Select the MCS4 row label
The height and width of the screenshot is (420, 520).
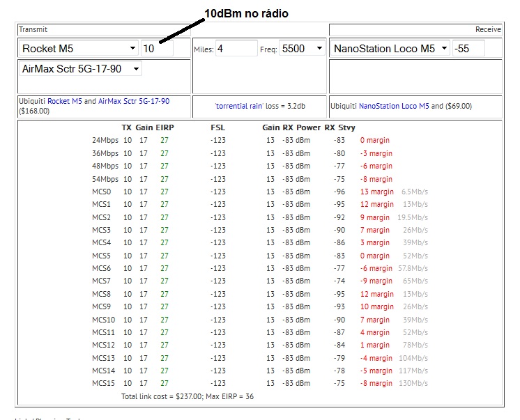click(102, 242)
